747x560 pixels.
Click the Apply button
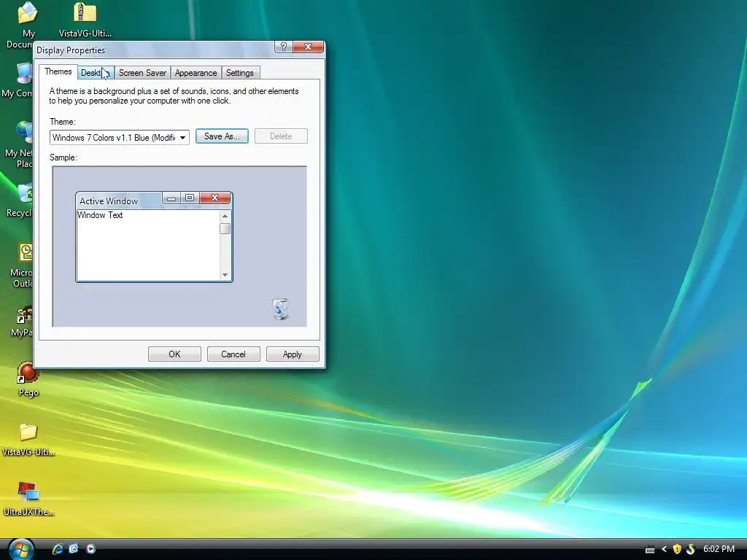point(292,354)
